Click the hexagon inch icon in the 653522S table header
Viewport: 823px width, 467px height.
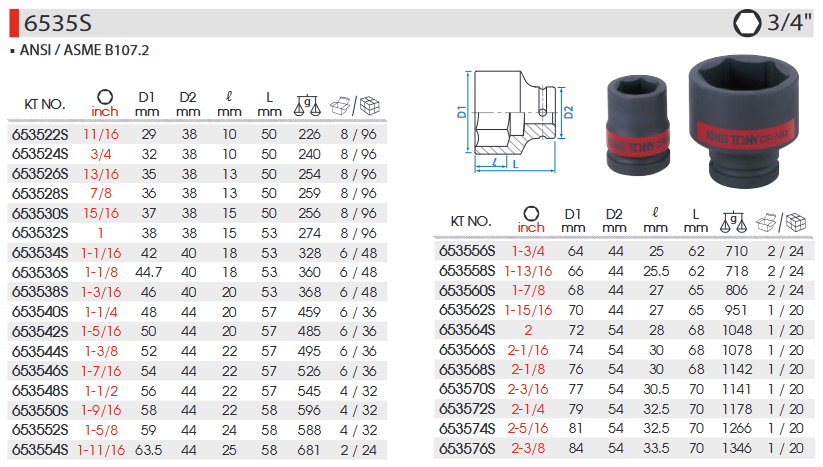click(104, 95)
